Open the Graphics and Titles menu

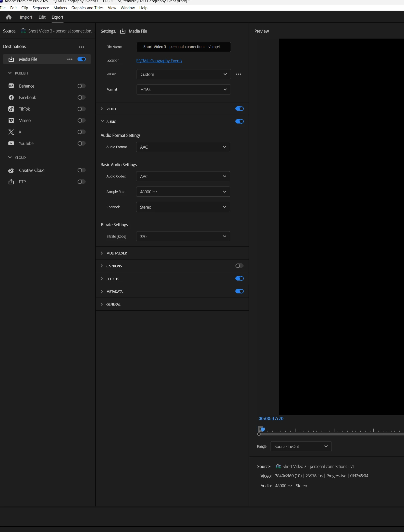point(88,8)
